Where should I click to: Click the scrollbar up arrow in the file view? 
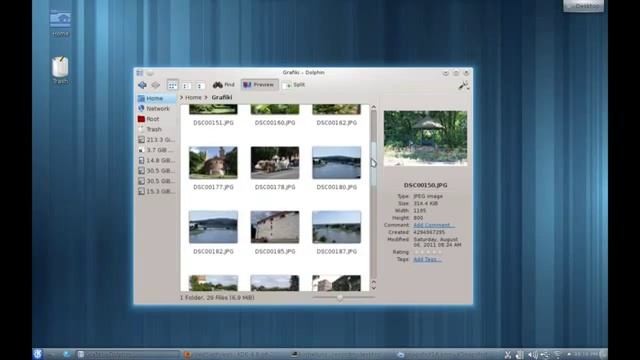pyautogui.click(x=373, y=107)
